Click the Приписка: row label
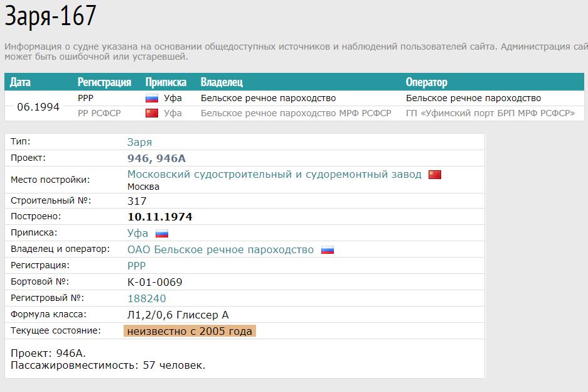This screenshot has width=588, height=392. (34, 233)
